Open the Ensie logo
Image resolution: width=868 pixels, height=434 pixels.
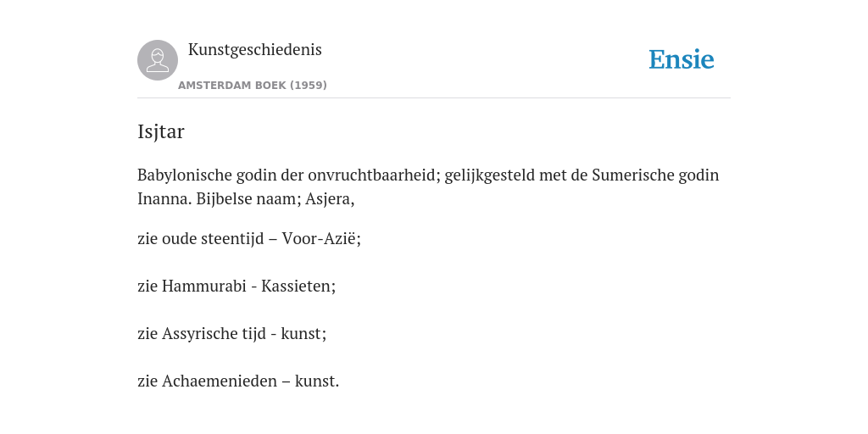click(682, 59)
